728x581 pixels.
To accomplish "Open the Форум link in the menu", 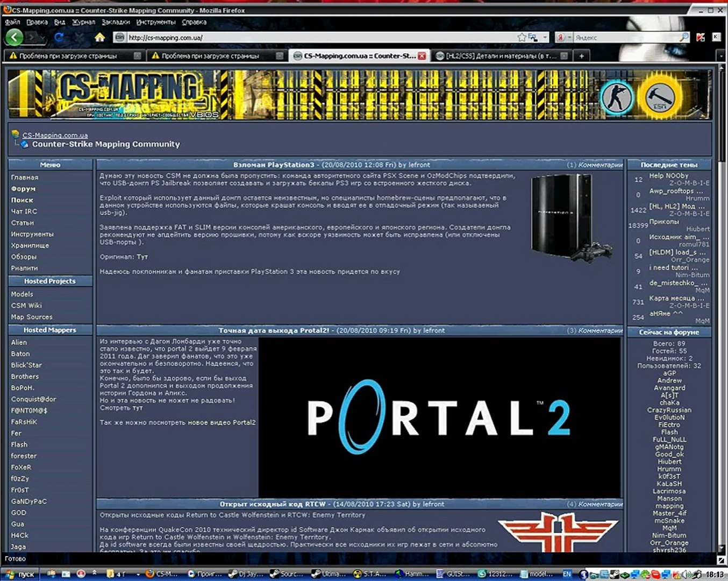I will [23, 189].
